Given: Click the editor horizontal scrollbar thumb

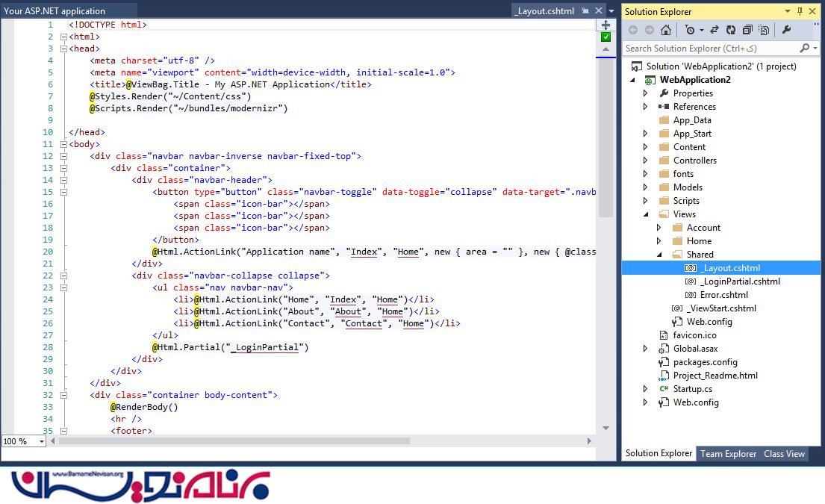Looking at the screenshot, I should click(235, 441).
